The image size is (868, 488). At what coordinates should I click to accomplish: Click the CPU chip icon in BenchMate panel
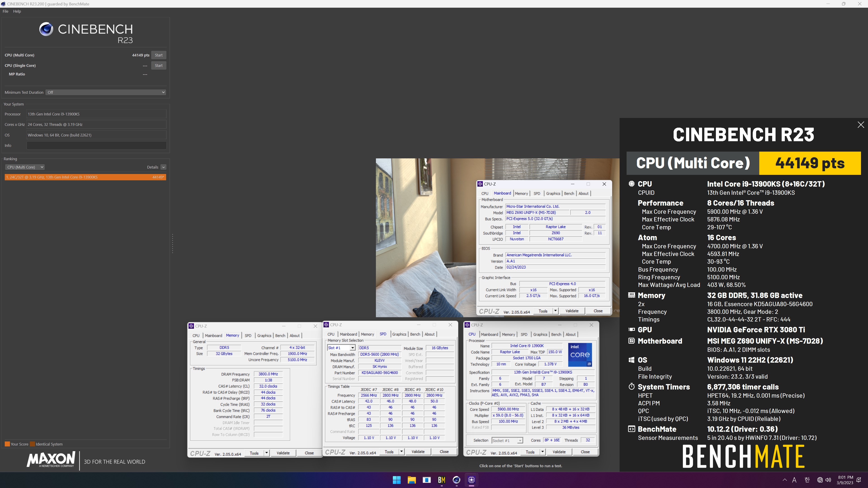pyautogui.click(x=632, y=184)
